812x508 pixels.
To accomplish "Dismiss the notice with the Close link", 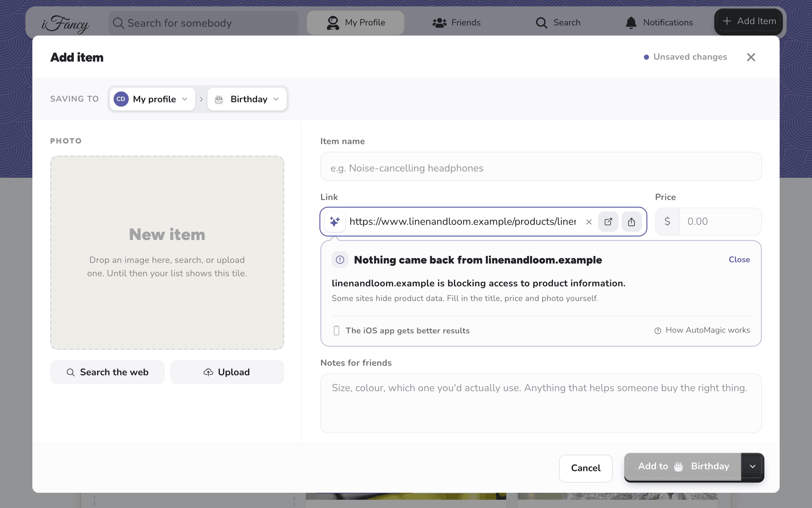I will 739,260.
